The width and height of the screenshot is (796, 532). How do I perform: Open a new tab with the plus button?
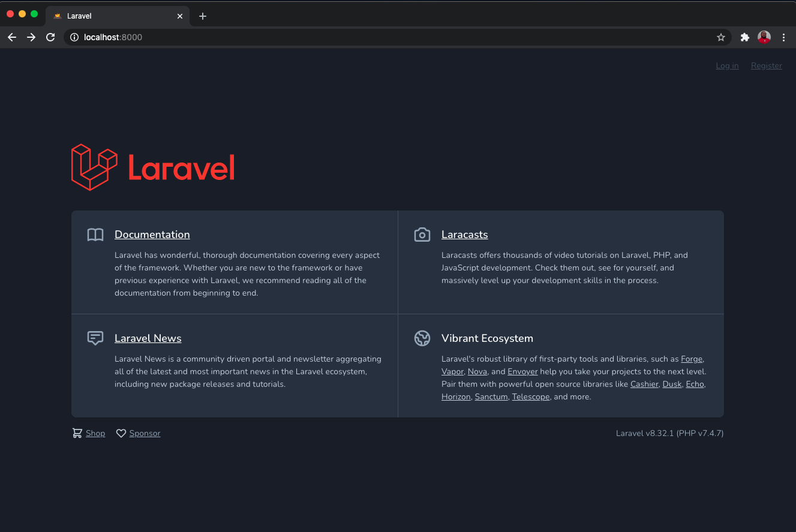pyautogui.click(x=203, y=16)
